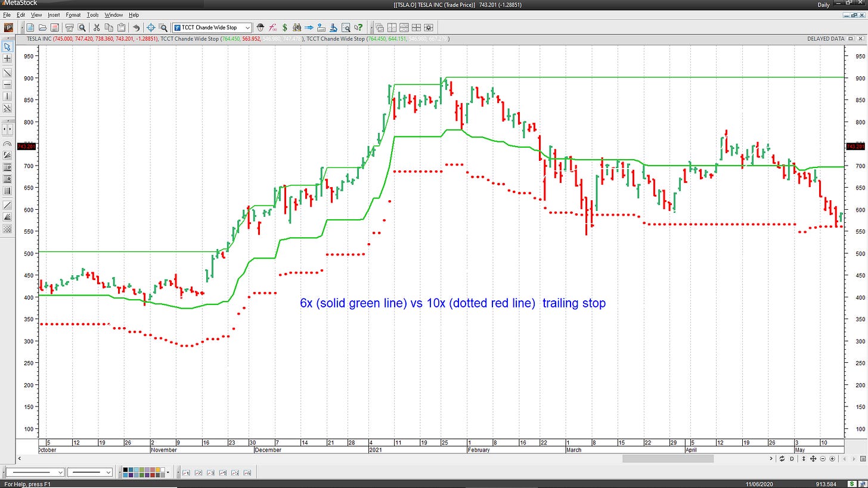Click the help question-mark pointer icon

coord(358,27)
